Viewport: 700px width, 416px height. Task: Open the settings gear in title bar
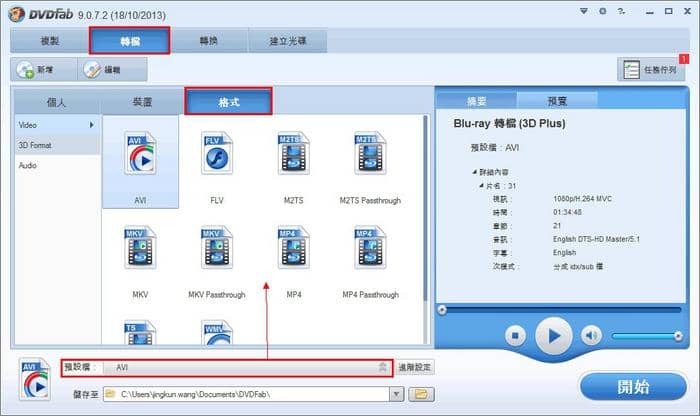[x=603, y=11]
